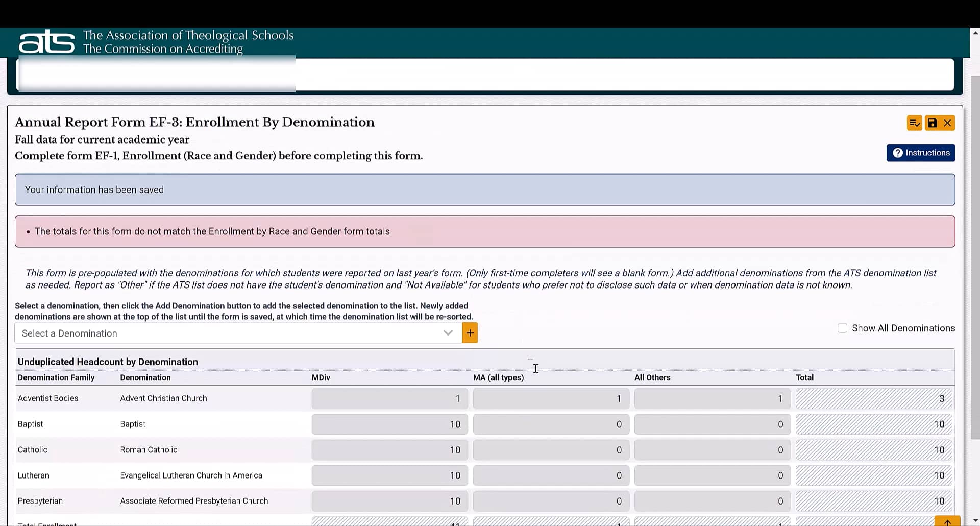Check the Show All Denominations box

pos(842,328)
